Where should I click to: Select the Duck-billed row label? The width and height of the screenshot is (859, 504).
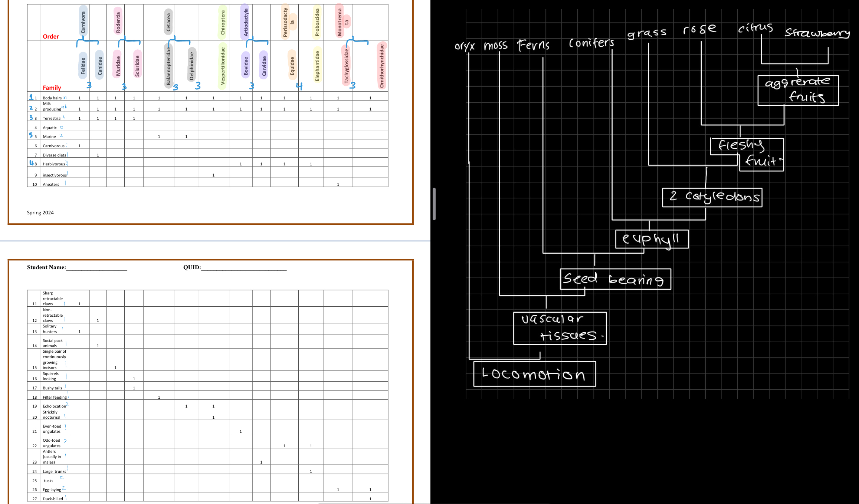52,498
